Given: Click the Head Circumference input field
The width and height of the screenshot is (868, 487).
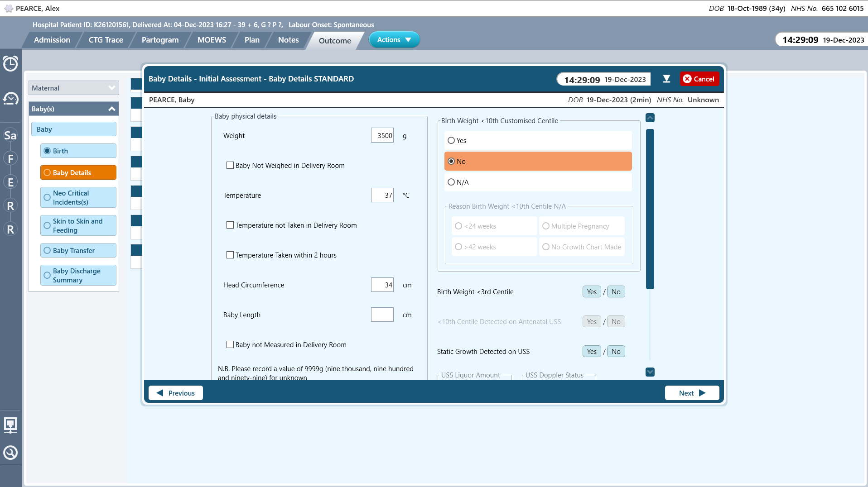Looking at the screenshot, I should pos(382,285).
